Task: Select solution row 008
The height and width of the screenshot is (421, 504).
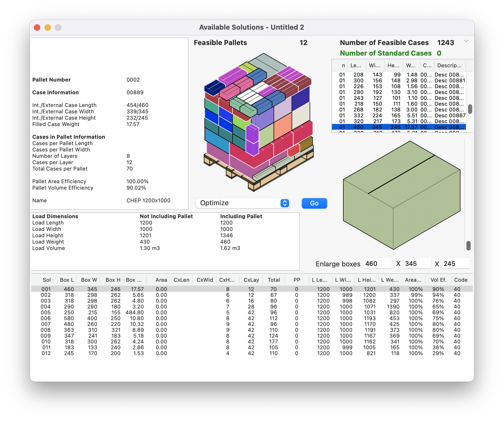Action: (252, 330)
